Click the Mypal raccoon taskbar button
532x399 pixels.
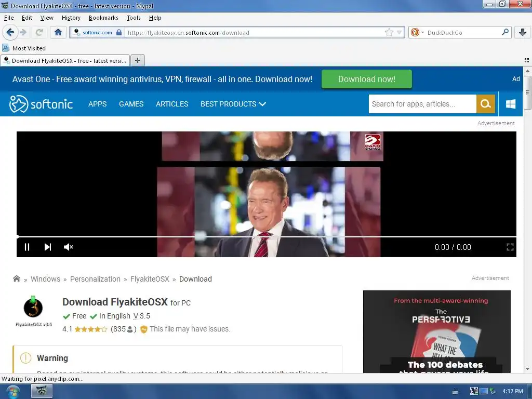[42, 391]
